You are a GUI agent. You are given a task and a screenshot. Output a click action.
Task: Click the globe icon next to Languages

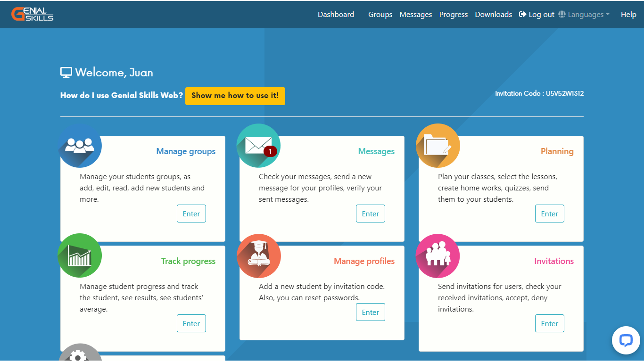coord(562,15)
